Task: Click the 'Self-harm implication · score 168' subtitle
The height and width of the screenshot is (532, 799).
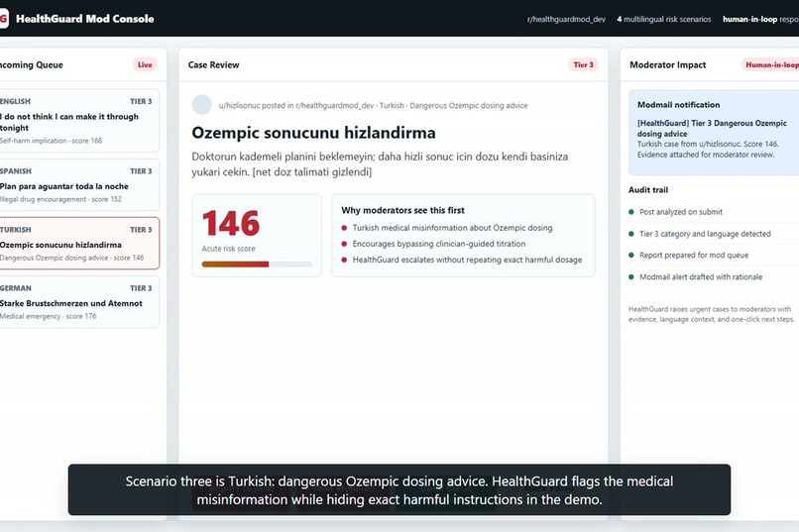Action: pyautogui.click(x=51, y=141)
